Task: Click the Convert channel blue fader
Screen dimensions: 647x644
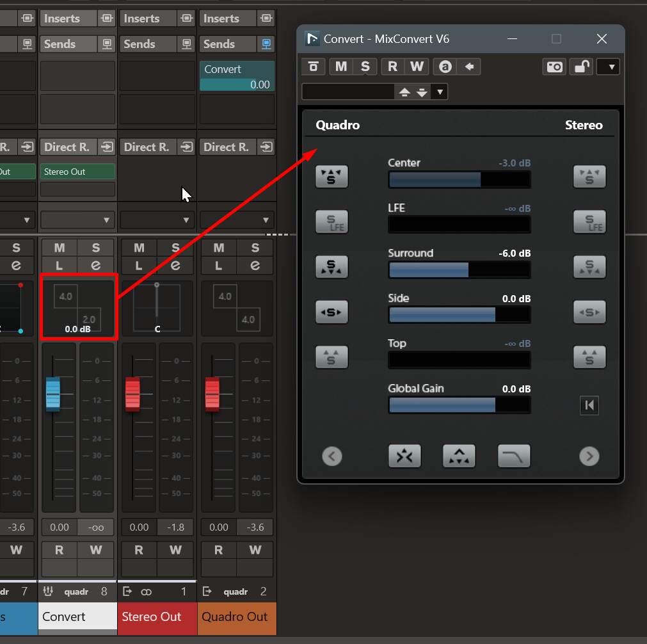Action: pyautogui.click(x=53, y=394)
